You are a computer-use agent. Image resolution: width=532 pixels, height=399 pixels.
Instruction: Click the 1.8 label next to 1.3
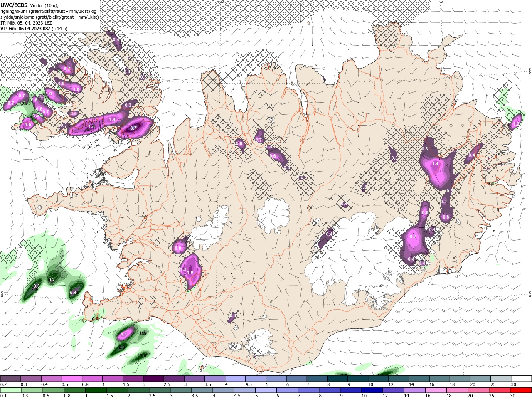(190, 272)
